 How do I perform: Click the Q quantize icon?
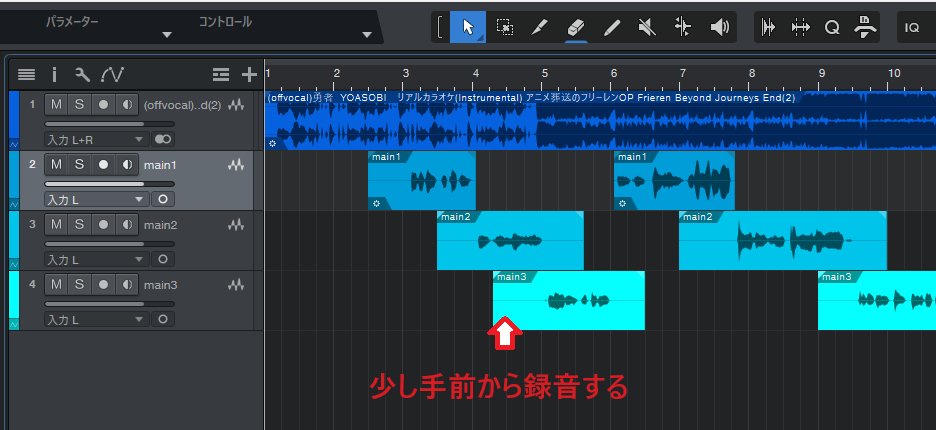tap(832, 27)
